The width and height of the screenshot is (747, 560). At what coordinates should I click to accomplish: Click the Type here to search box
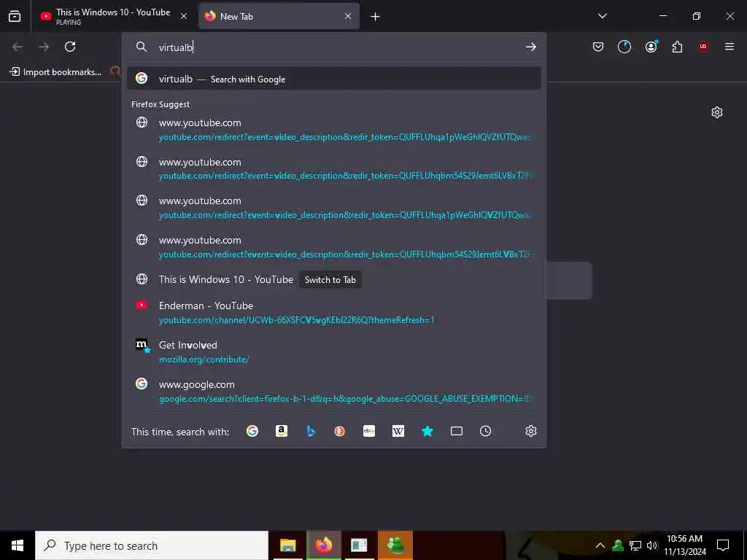152,545
